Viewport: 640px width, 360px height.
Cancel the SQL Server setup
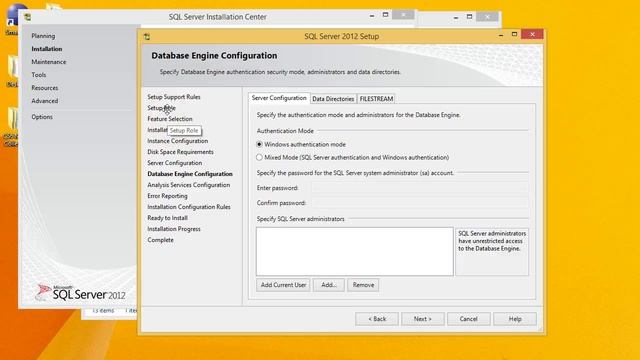click(469, 319)
